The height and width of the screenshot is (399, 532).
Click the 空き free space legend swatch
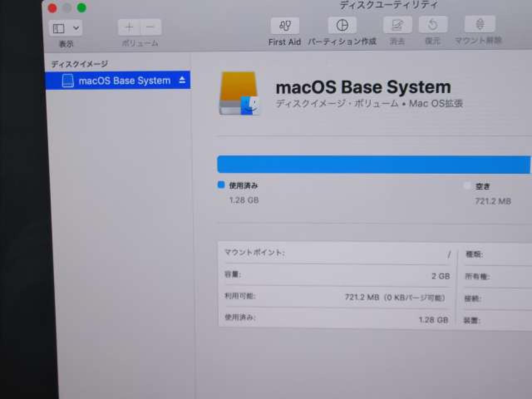[467, 186]
